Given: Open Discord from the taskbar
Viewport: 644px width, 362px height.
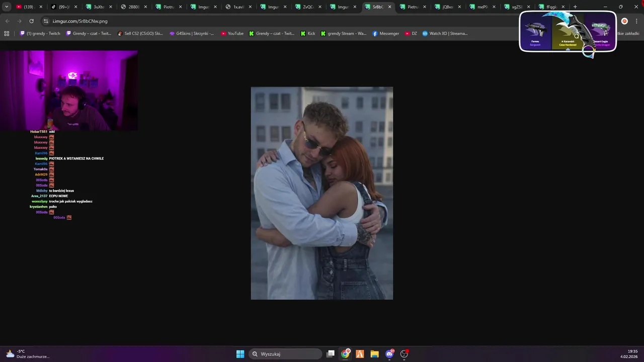Looking at the screenshot, I should (389, 354).
